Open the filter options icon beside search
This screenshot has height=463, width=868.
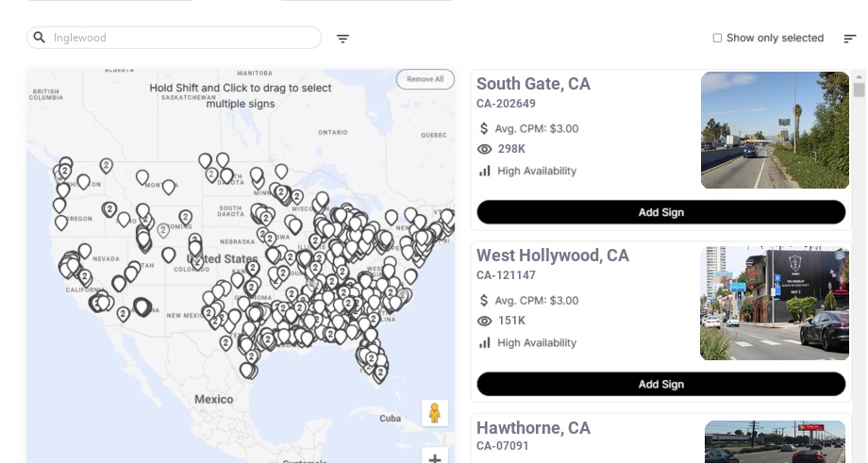coord(343,39)
